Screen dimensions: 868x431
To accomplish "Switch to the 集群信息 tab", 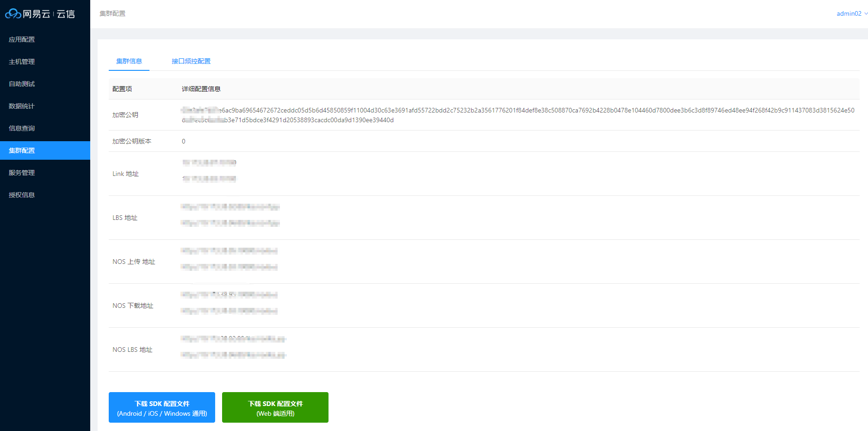I will 129,61.
